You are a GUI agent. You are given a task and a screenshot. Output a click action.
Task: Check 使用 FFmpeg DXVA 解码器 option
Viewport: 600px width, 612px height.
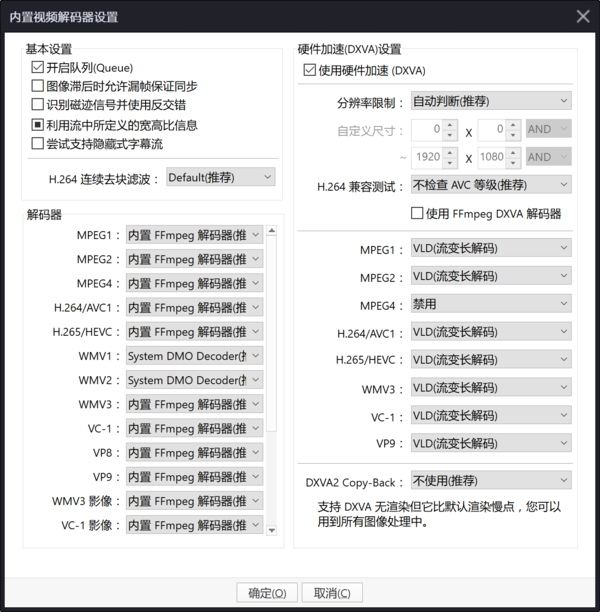(x=418, y=213)
